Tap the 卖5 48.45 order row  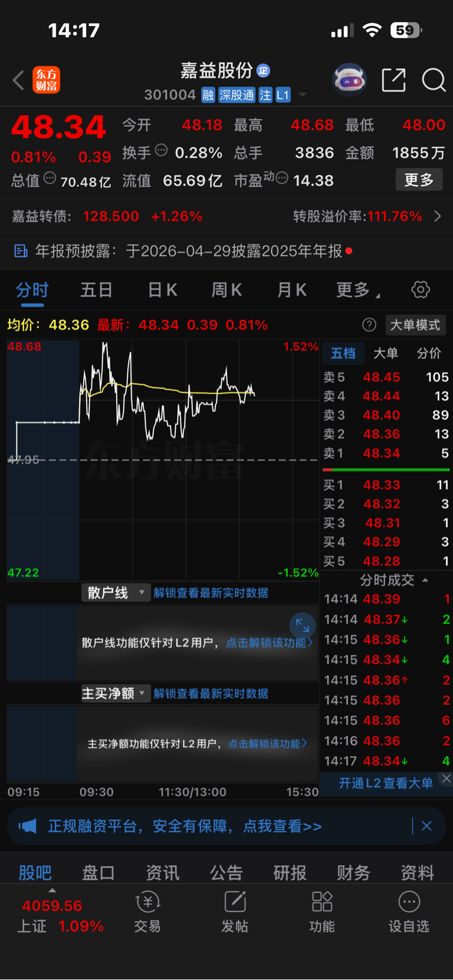click(x=386, y=377)
